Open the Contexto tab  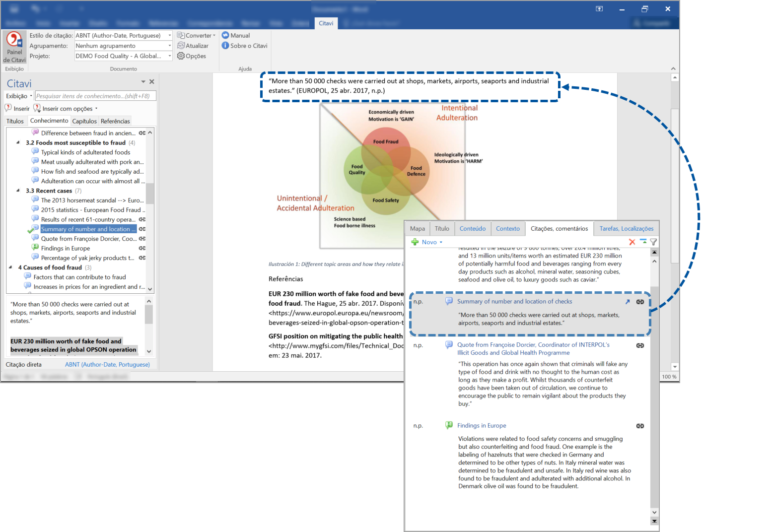click(508, 228)
